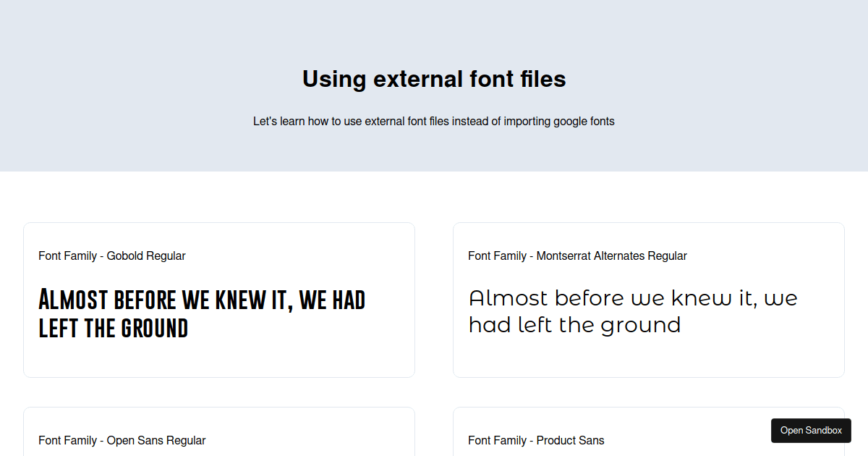
Task: Click the subtitle about importing google fonts
Action: 434,122
